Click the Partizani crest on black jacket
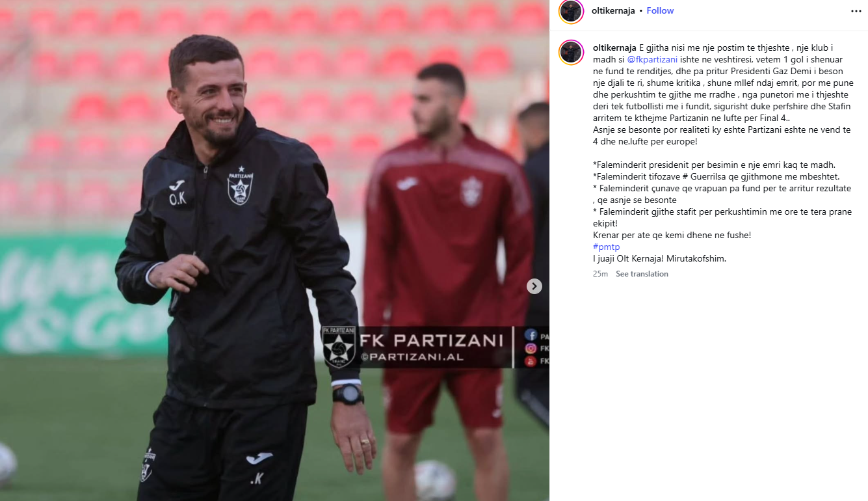Image resolution: width=868 pixels, height=501 pixels. click(241, 185)
